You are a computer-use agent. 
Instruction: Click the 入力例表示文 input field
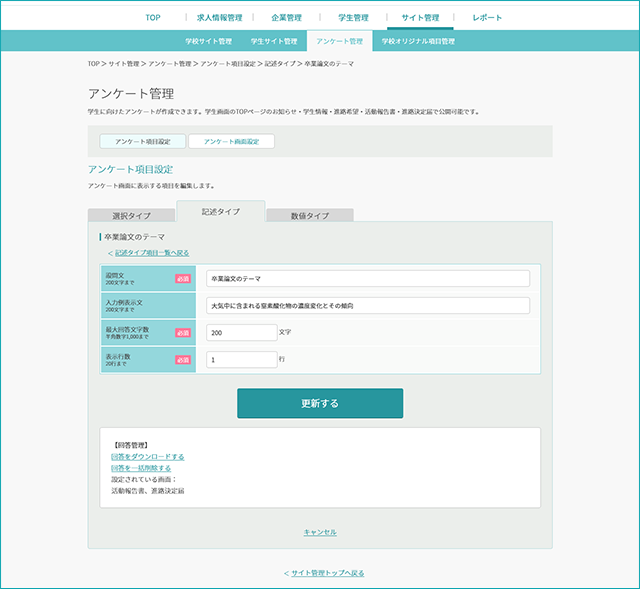pos(368,306)
